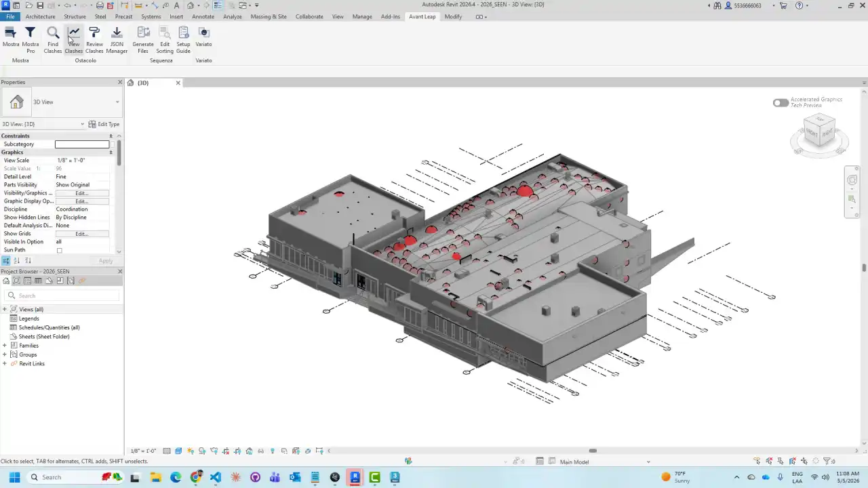Click the horizontal scrollbar thumb below the view
This screenshot has width=868, height=488.
click(x=593, y=451)
